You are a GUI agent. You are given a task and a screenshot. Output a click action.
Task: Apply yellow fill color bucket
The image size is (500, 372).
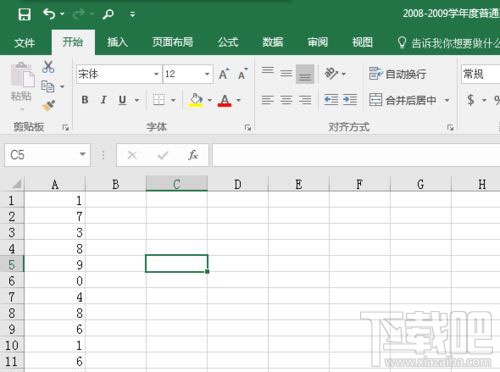click(196, 100)
